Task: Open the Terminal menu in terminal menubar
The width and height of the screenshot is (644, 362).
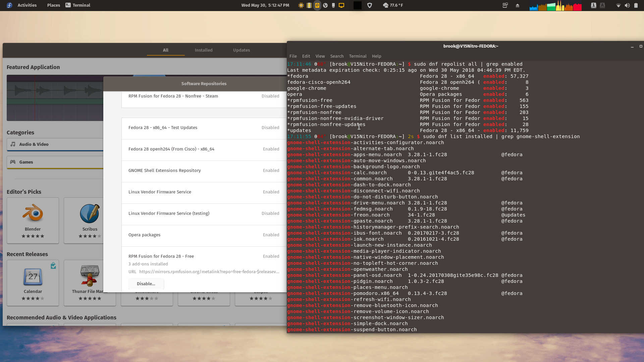Action: click(x=358, y=56)
